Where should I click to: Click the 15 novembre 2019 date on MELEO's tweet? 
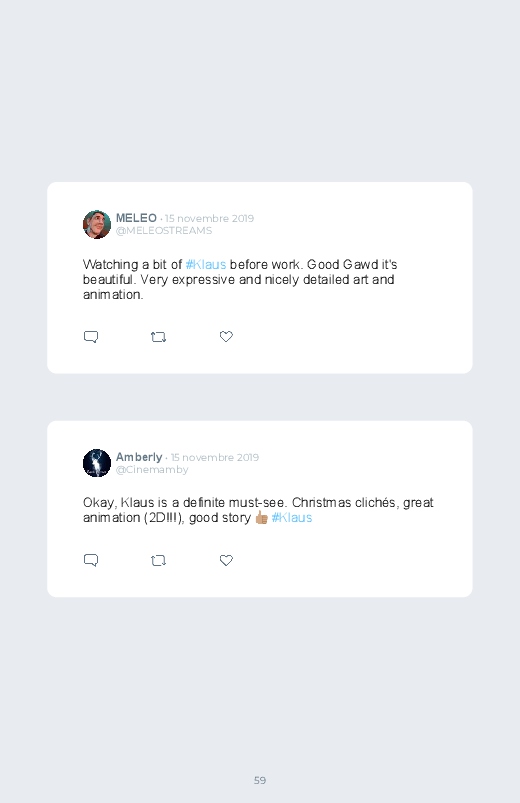click(209, 219)
